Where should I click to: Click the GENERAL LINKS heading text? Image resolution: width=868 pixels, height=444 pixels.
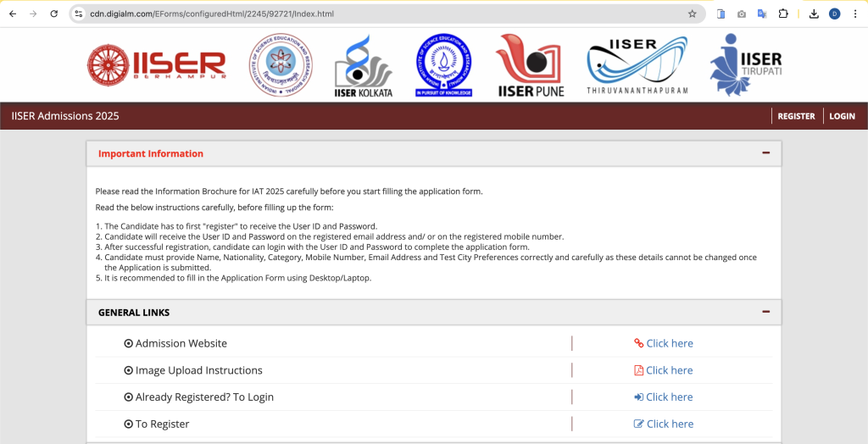pos(133,312)
